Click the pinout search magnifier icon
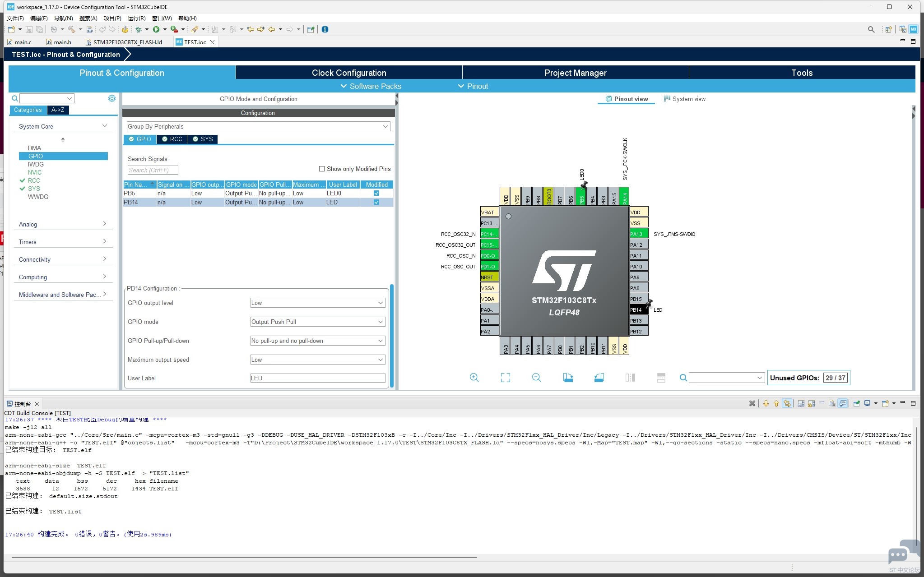This screenshot has height=577, width=924. click(x=683, y=378)
